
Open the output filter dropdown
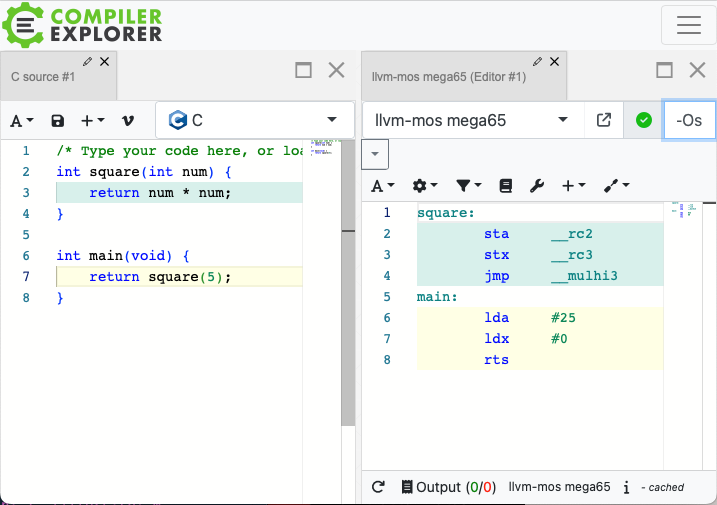468,186
